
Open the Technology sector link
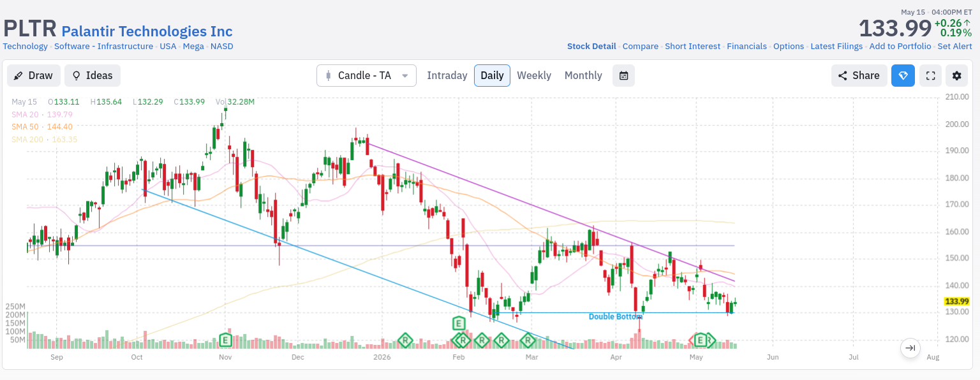(26, 47)
